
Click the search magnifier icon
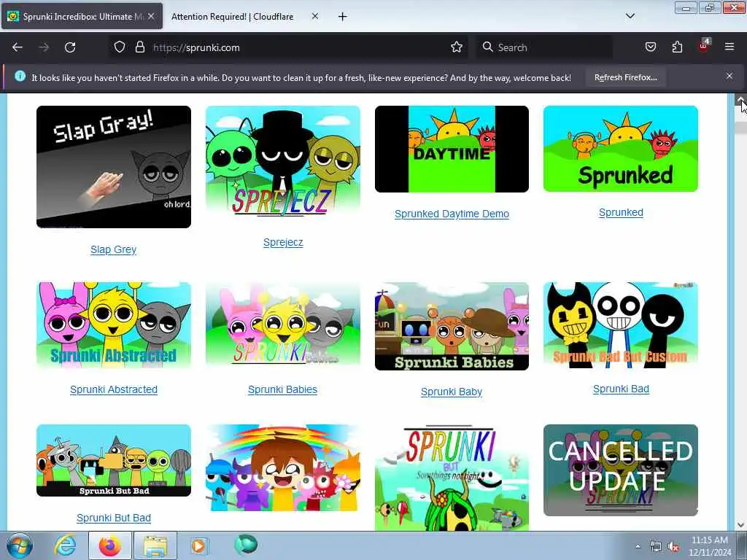487,47
